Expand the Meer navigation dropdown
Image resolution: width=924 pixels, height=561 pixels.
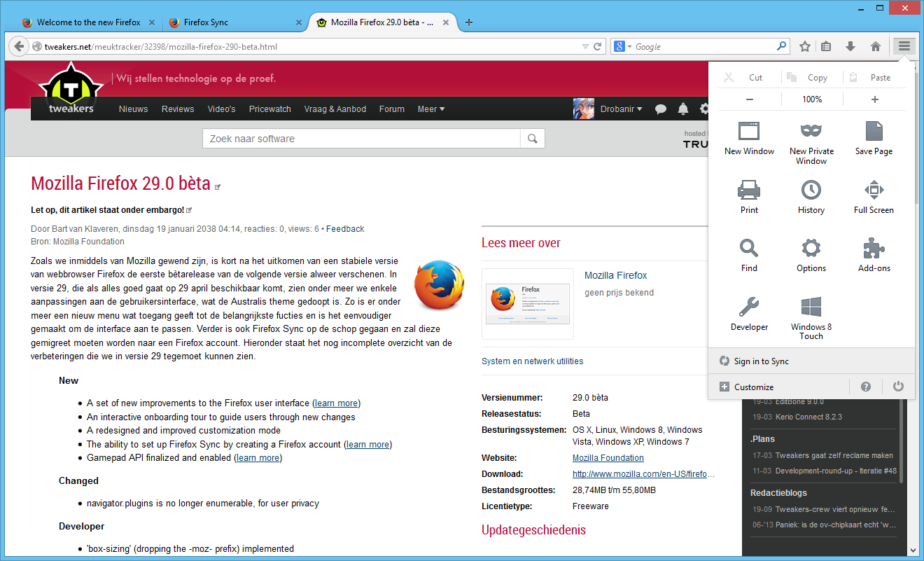[x=431, y=109]
